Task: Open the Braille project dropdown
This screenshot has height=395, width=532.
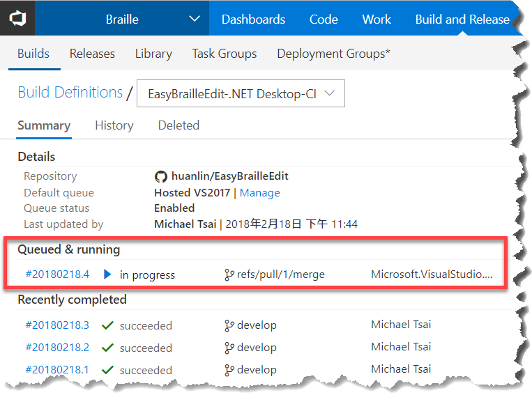Action: pyautogui.click(x=122, y=18)
